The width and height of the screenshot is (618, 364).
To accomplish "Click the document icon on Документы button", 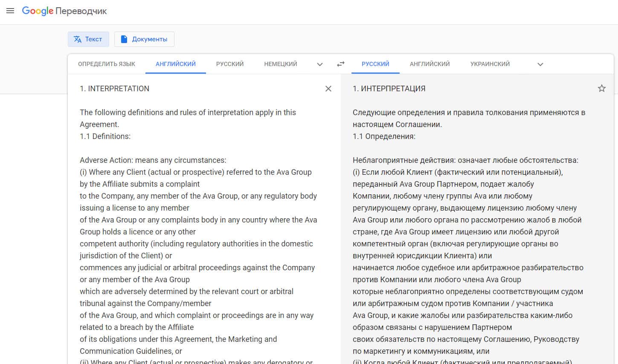I will pos(124,39).
